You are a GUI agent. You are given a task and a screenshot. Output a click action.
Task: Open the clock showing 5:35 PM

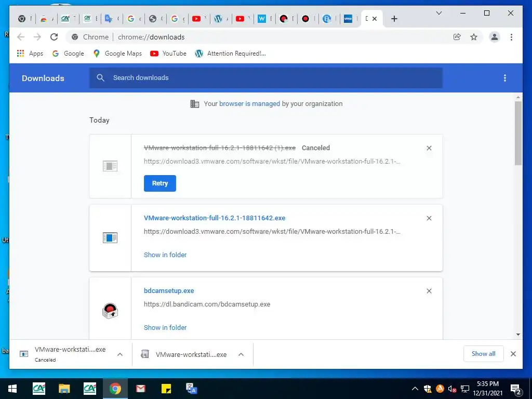point(487,389)
